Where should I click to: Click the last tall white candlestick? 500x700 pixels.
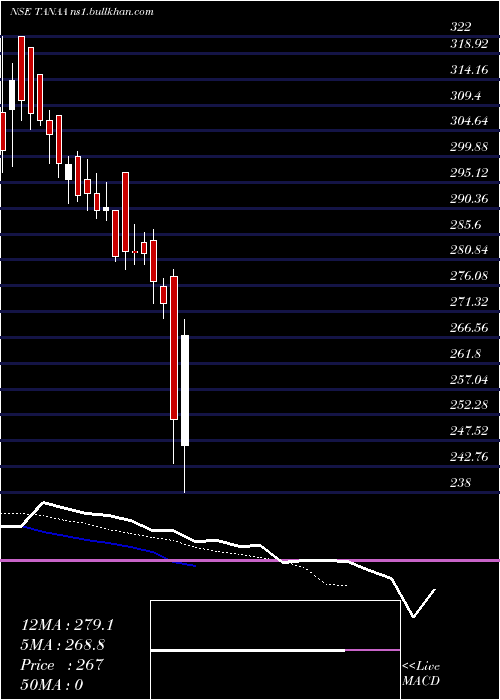(x=185, y=390)
